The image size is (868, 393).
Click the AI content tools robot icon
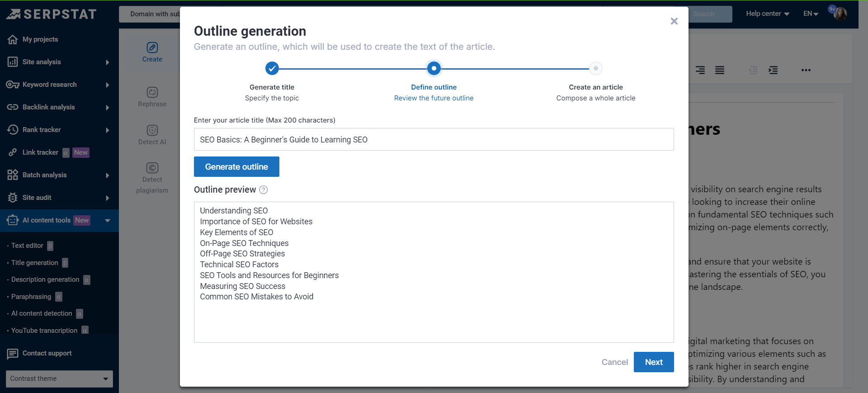pos(13,220)
